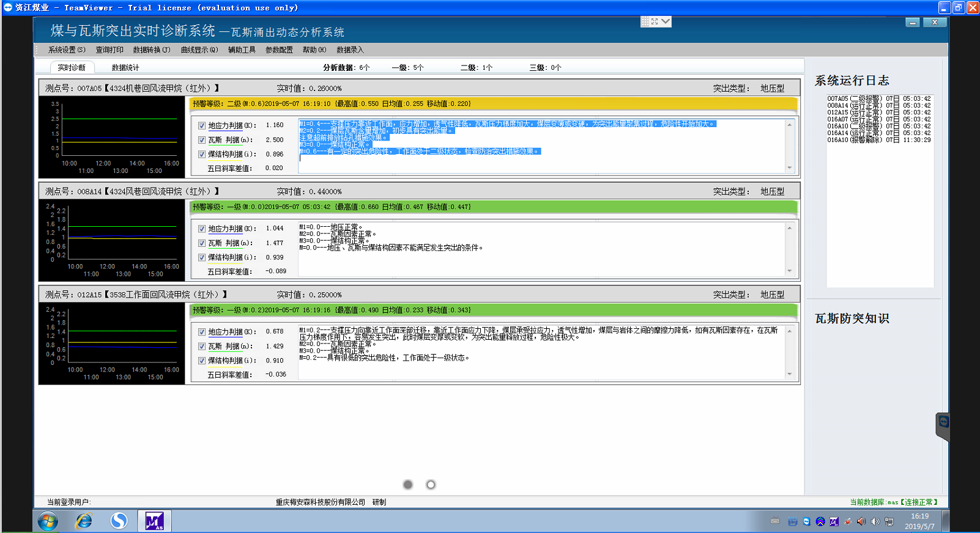Click the speaker volume tray icon
980x533 pixels.
coord(875,521)
